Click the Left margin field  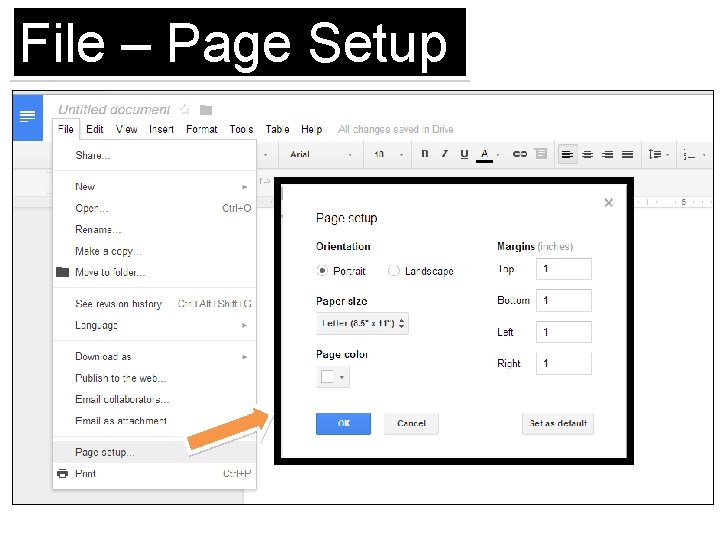pos(563,332)
